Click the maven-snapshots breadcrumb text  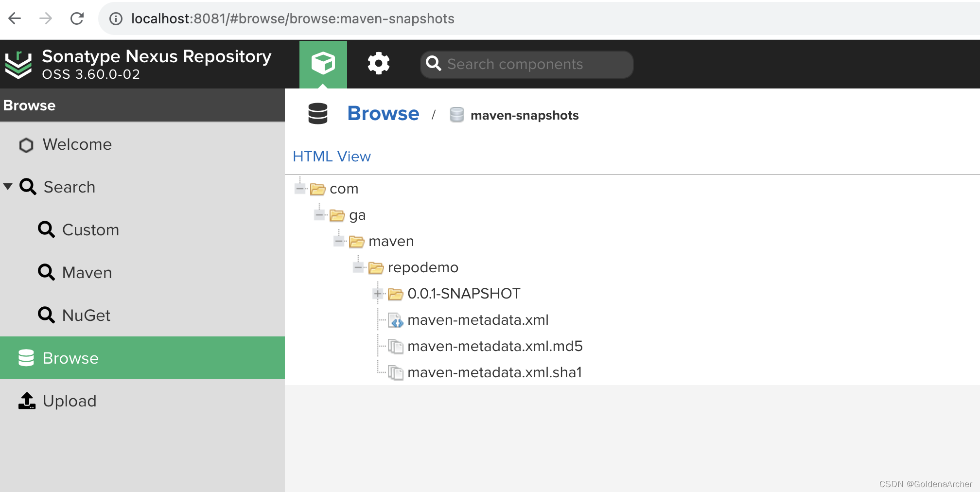[525, 115]
